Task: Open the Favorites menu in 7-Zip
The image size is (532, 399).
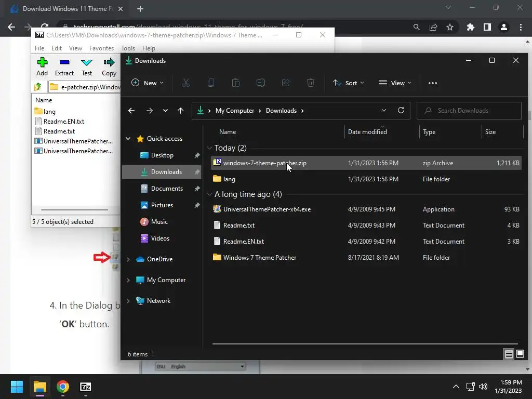Action: coord(101,48)
